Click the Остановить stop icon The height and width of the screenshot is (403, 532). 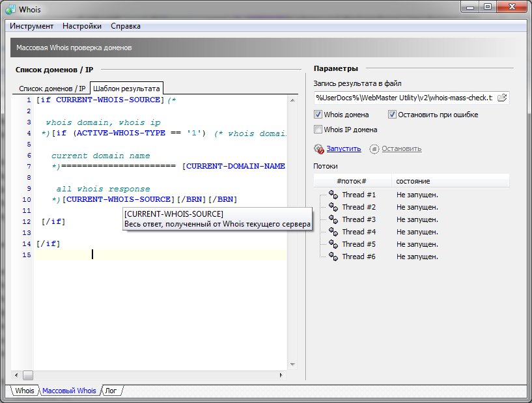tap(374, 148)
